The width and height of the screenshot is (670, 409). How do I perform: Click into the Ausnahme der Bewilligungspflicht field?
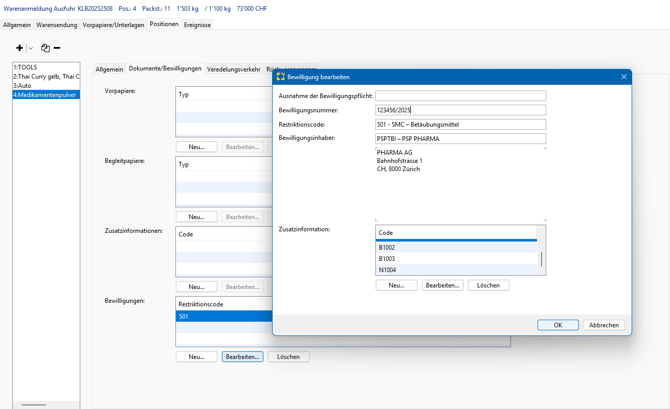(460, 96)
